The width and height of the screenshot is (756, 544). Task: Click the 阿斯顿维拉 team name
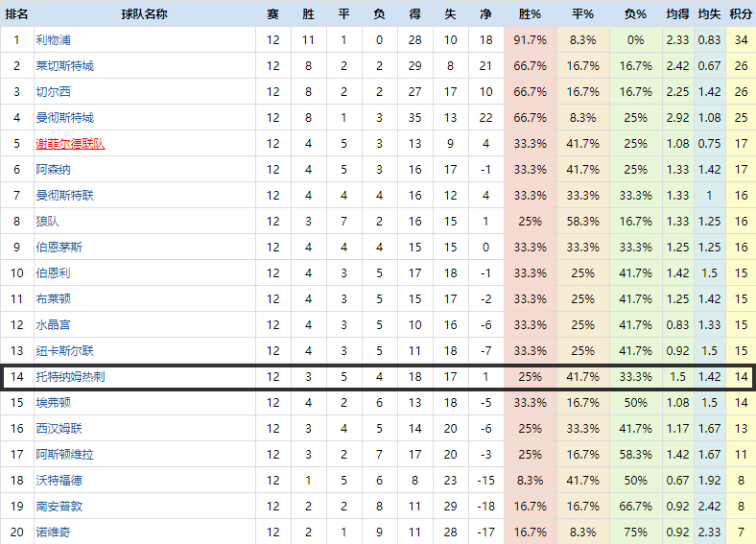64,455
